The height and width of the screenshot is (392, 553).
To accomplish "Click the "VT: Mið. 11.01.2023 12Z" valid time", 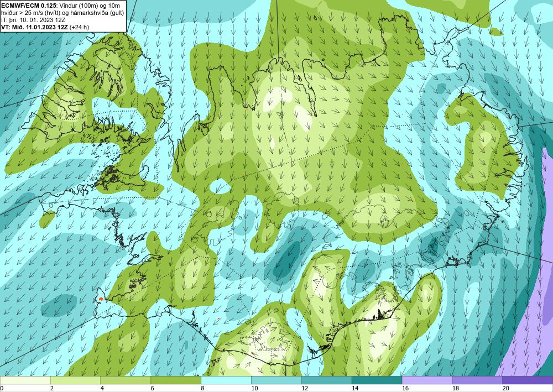I will pyautogui.click(x=34, y=27).
